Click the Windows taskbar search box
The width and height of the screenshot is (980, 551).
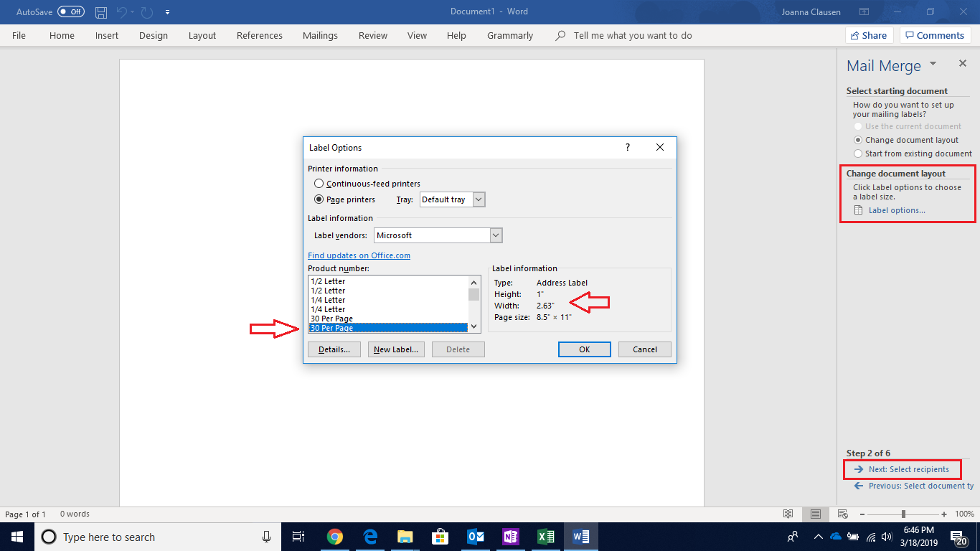coord(158,537)
